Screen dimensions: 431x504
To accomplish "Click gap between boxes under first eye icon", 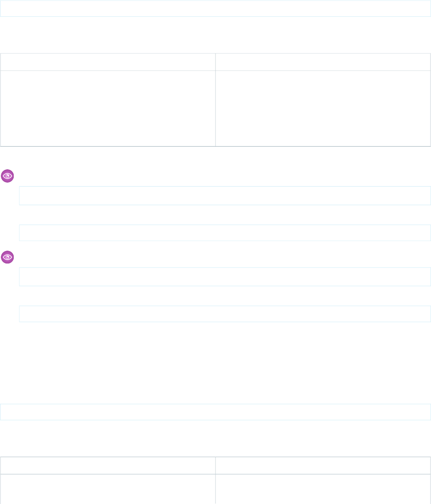I will pyautogui.click(x=225, y=215).
